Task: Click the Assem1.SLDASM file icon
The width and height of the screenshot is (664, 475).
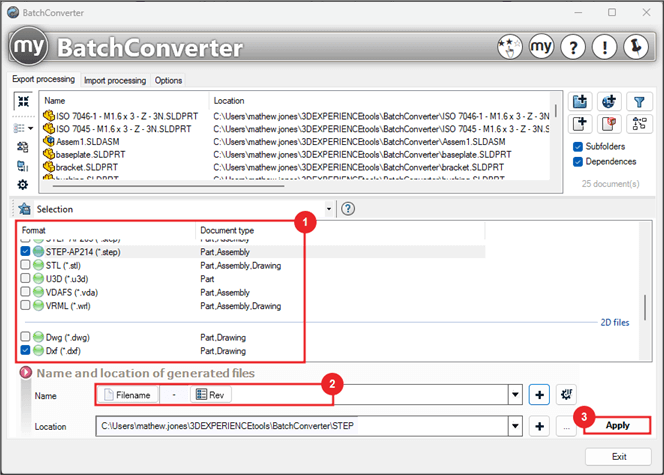Action: point(49,141)
